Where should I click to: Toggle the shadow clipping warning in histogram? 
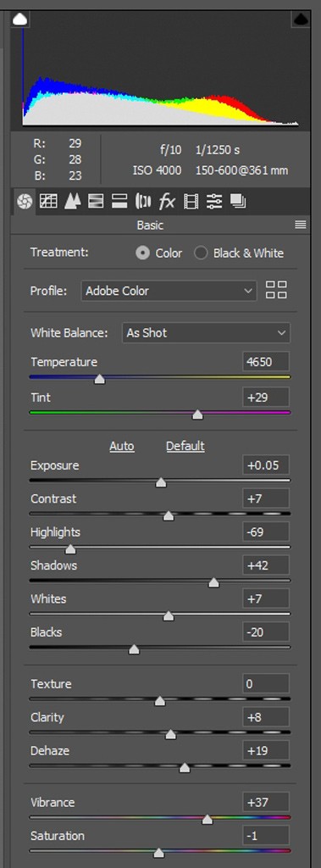click(x=20, y=20)
